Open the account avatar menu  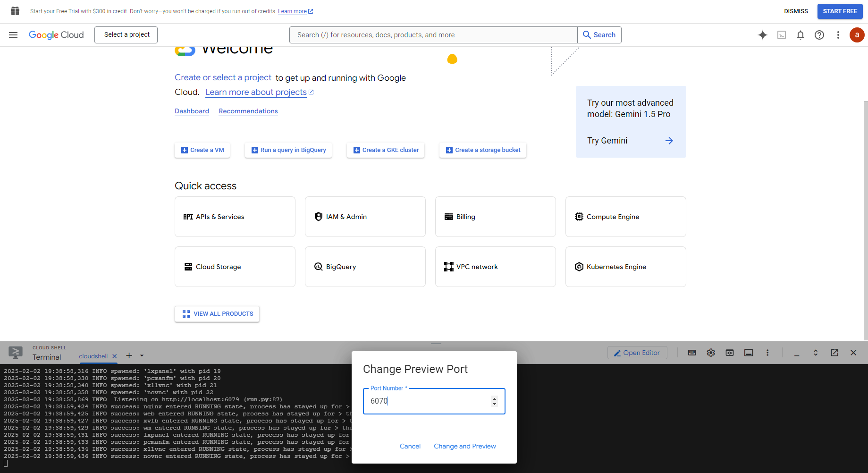point(857,35)
